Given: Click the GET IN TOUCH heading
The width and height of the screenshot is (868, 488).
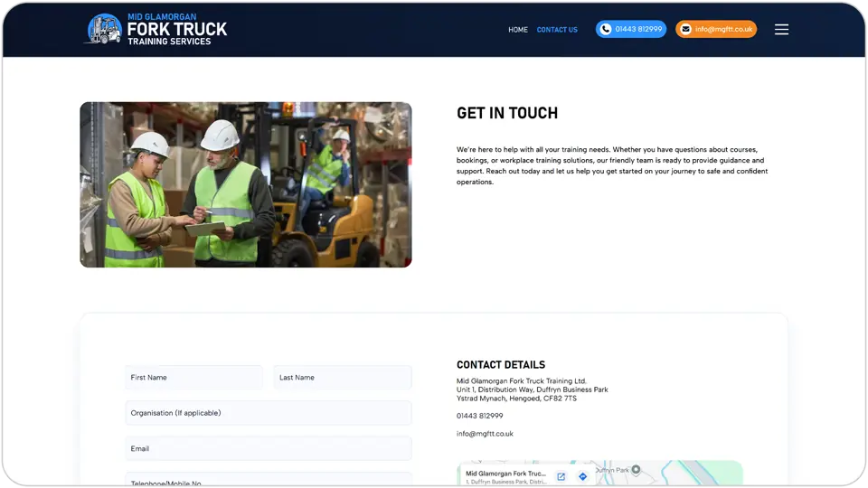Looking at the screenshot, I should pos(507,113).
